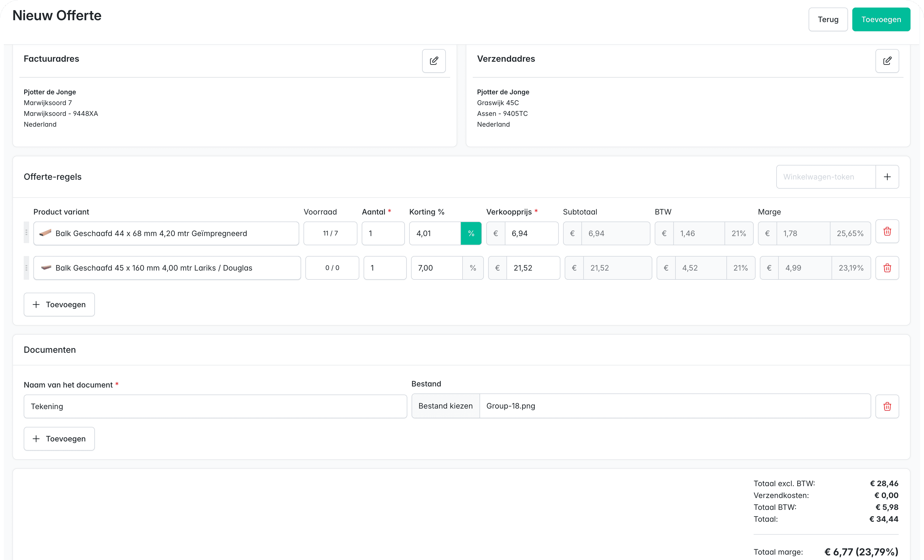Click Marge percentage 23,19%
Screen dimensions: 924x560
coord(851,268)
